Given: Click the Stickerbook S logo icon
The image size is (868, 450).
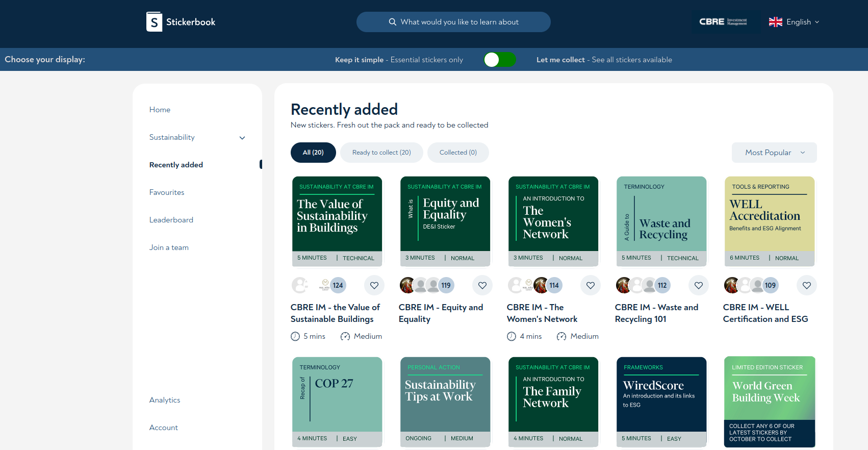Looking at the screenshot, I should click(154, 22).
